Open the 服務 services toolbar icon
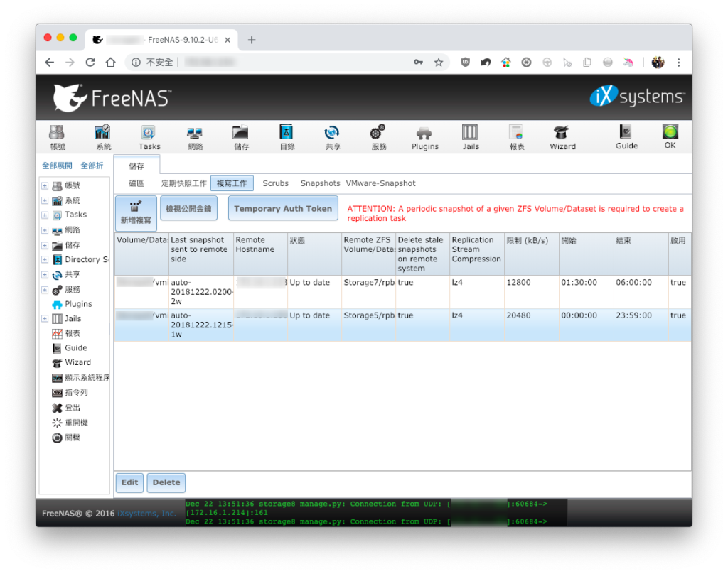 pos(379,137)
